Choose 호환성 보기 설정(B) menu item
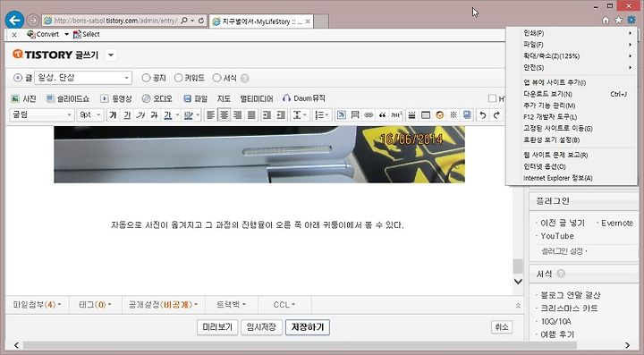The image size is (644, 355). point(572,140)
